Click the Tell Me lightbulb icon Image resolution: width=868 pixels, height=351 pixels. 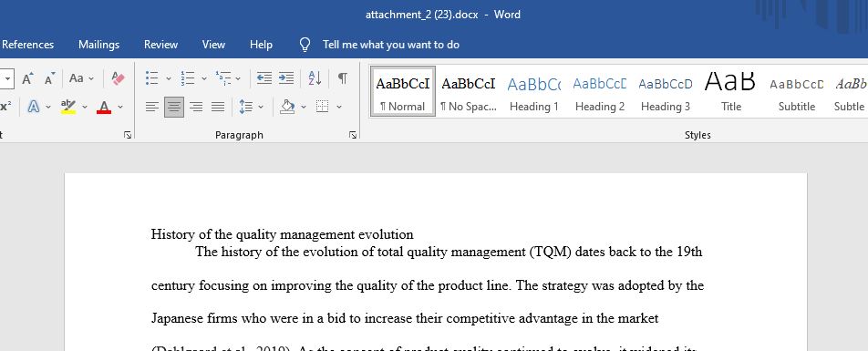[305, 45]
